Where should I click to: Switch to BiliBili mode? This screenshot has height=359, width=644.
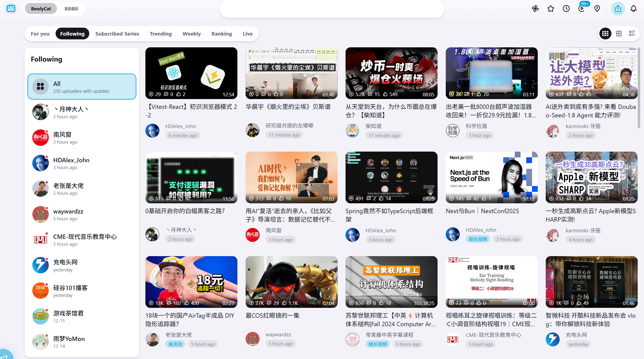tap(71, 9)
